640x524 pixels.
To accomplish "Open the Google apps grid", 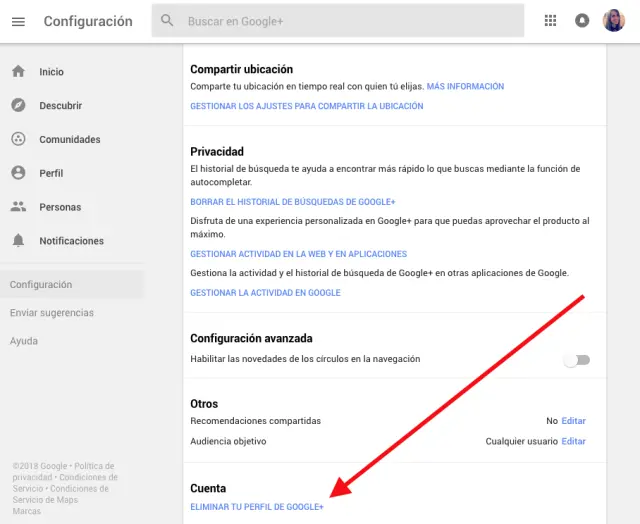I will [x=550, y=21].
